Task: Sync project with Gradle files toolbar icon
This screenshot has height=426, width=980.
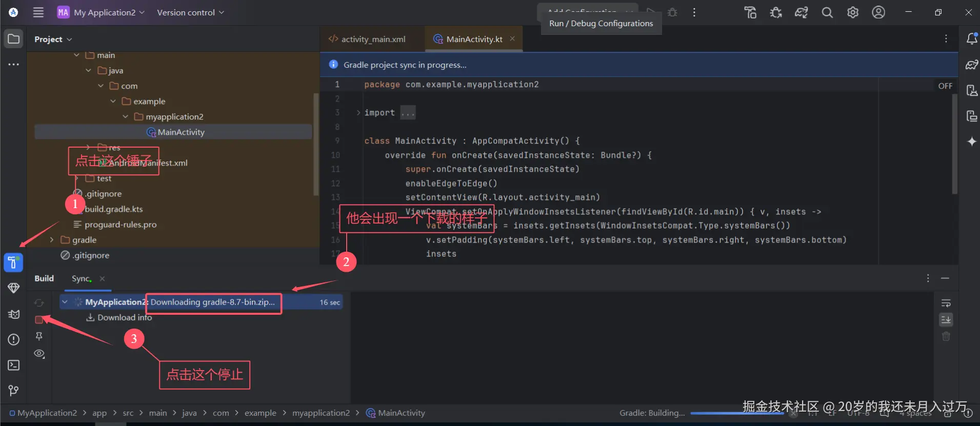Action: pos(802,12)
